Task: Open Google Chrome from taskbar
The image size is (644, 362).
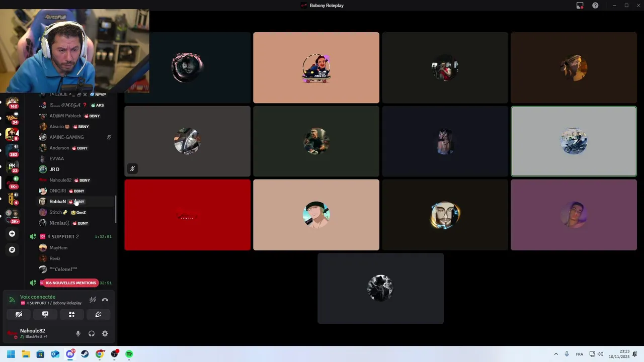Action: coord(100,354)
